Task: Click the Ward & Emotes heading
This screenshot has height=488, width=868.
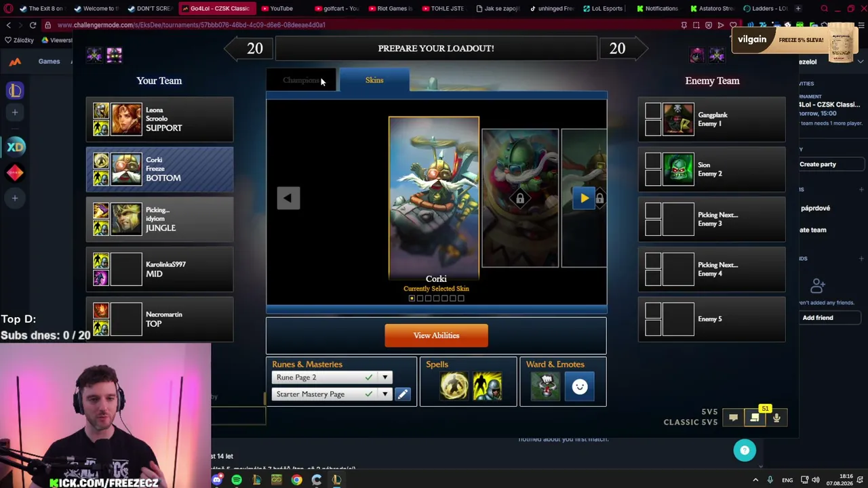Action: click(555, 365)
